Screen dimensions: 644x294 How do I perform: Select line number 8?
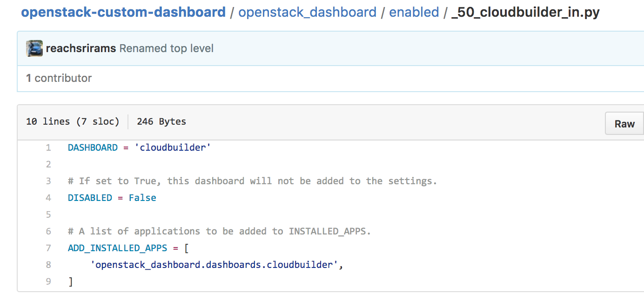pyautogui.click(x=48, y=265)
